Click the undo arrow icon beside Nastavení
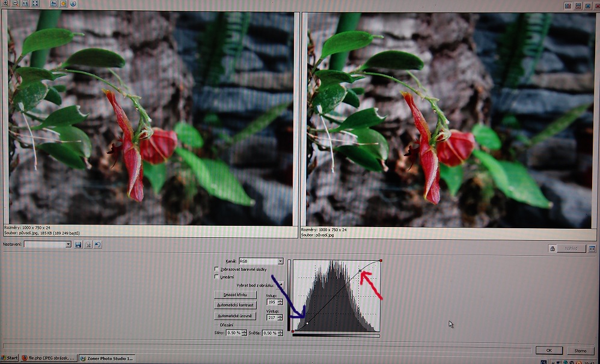This screenshot has width=600, height=364. (97, 244)
